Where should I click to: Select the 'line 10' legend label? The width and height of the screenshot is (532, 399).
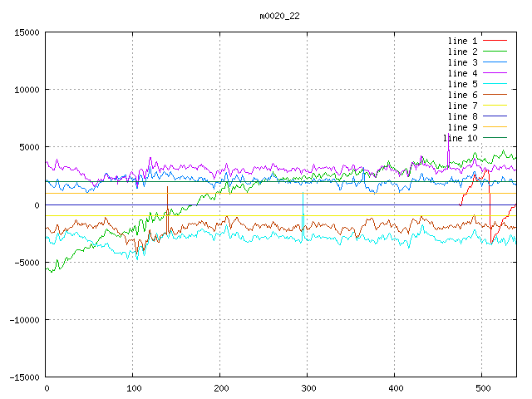461,138
